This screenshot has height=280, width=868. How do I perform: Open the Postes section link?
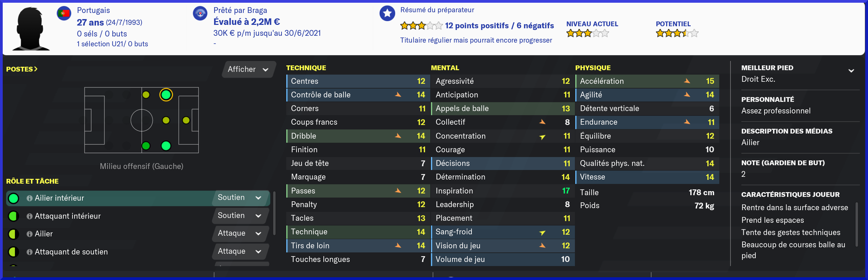point(22,69)
